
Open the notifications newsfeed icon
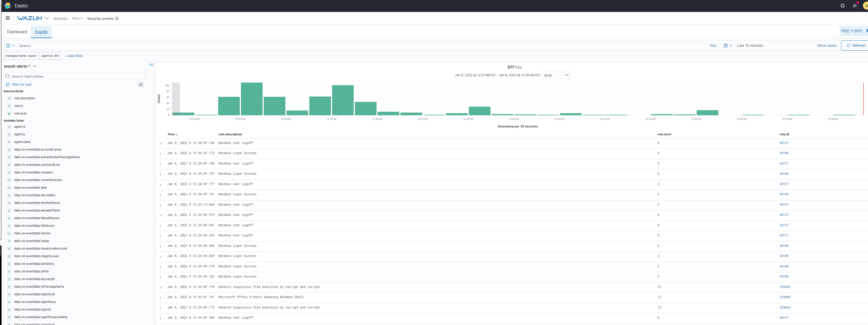pos(855,6)
